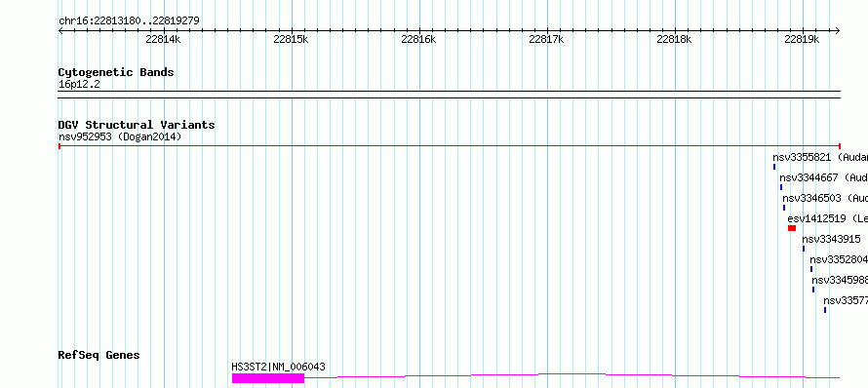Click the HS3ST2|NM_006043 gene label
This screenshot has width=868, height=388.
(x=279, y=367)
